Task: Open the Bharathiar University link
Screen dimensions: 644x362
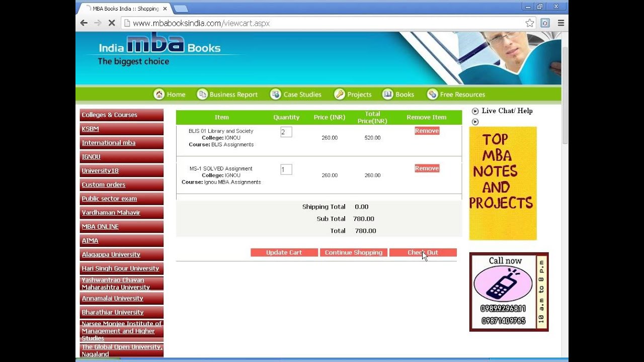Action: pyautogui.click(x=122, y=312)
